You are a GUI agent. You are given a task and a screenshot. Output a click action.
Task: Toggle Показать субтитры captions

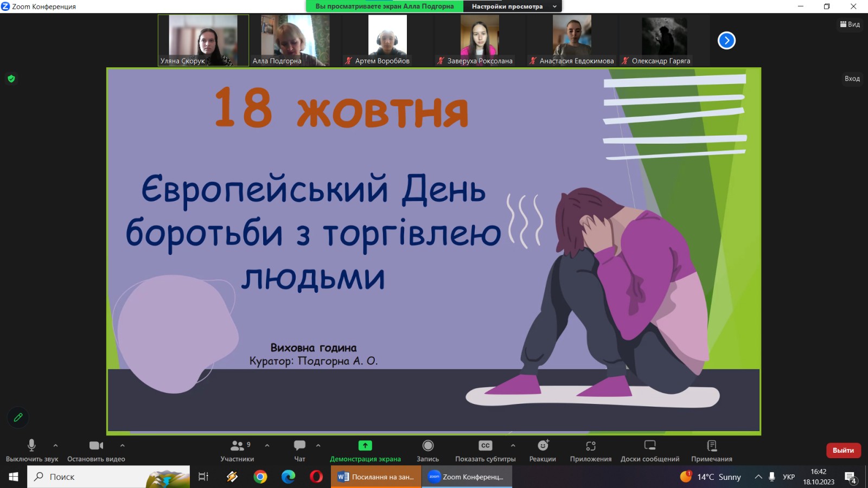[485, 450]
